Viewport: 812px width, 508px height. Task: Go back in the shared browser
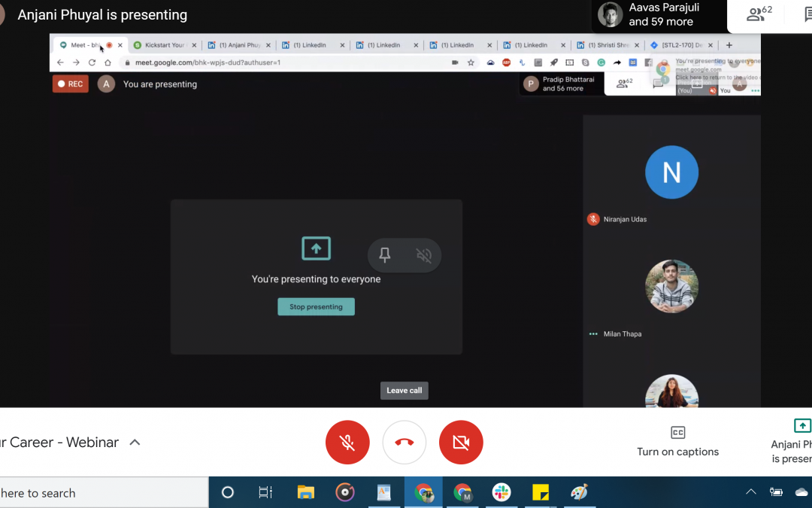coord(61,62)
